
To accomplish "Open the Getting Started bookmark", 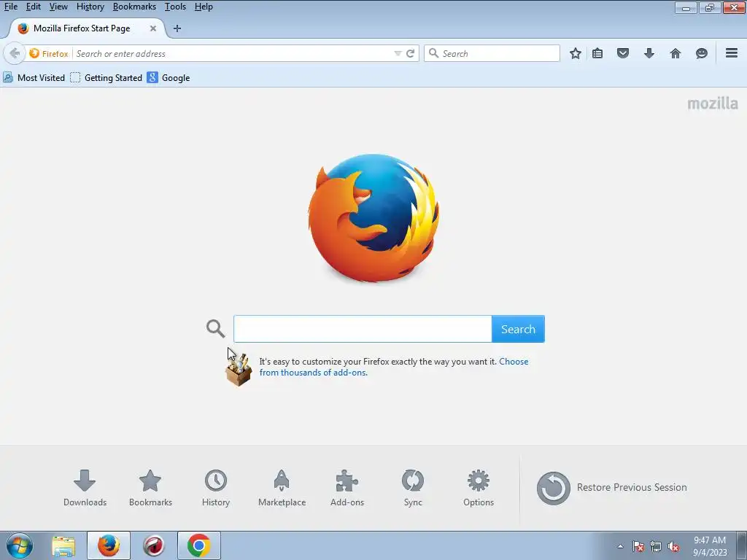I will point(107,77).
